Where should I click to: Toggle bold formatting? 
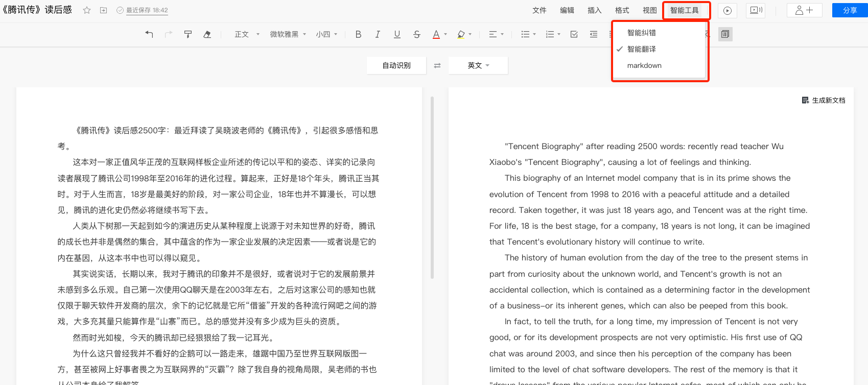(x=358, y=34)
